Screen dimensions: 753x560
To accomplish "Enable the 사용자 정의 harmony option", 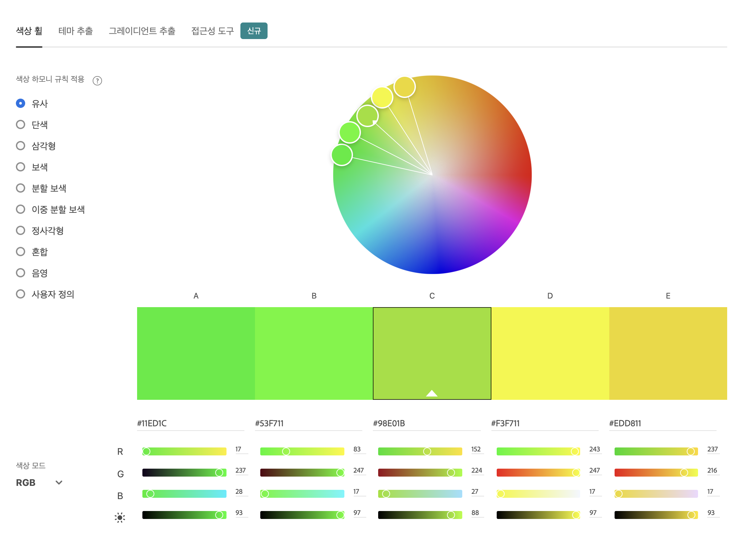I will (21, 294).
